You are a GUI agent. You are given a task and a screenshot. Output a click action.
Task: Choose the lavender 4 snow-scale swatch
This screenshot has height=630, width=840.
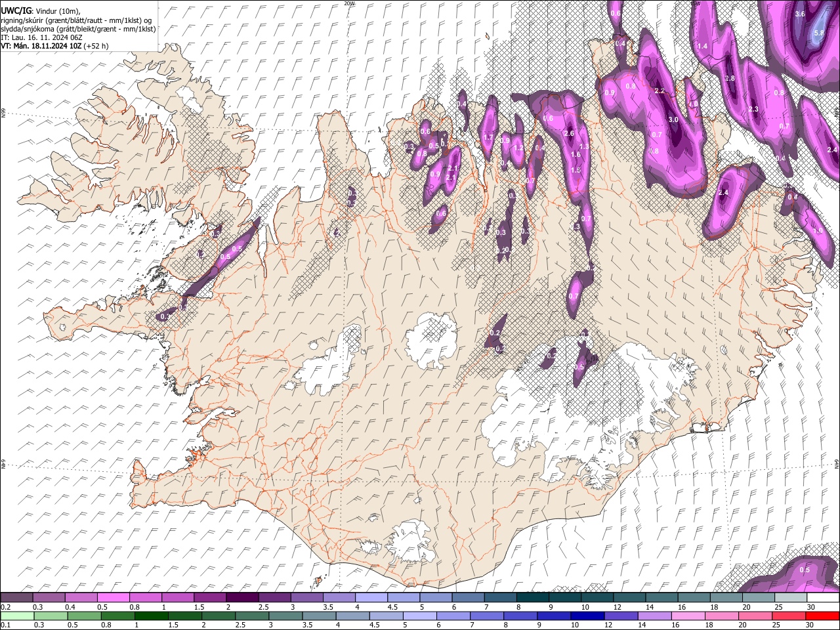click(x=371, y=597)
